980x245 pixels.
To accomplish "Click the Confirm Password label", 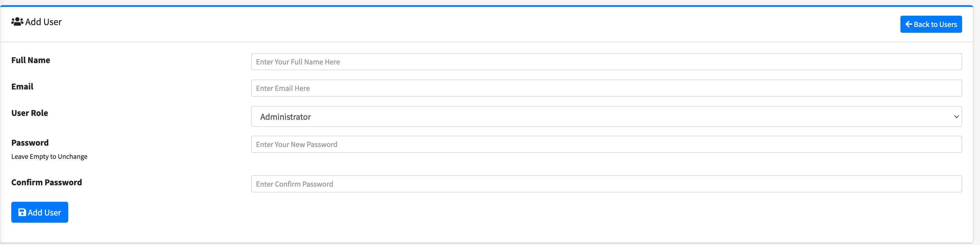I will coord(47,182).
